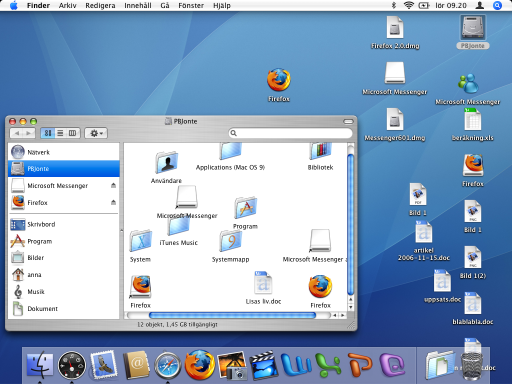Viewport: 512px width, 384px height.
Task: Select PBJonte in the Finder sidebar
Action: point(63,169)
